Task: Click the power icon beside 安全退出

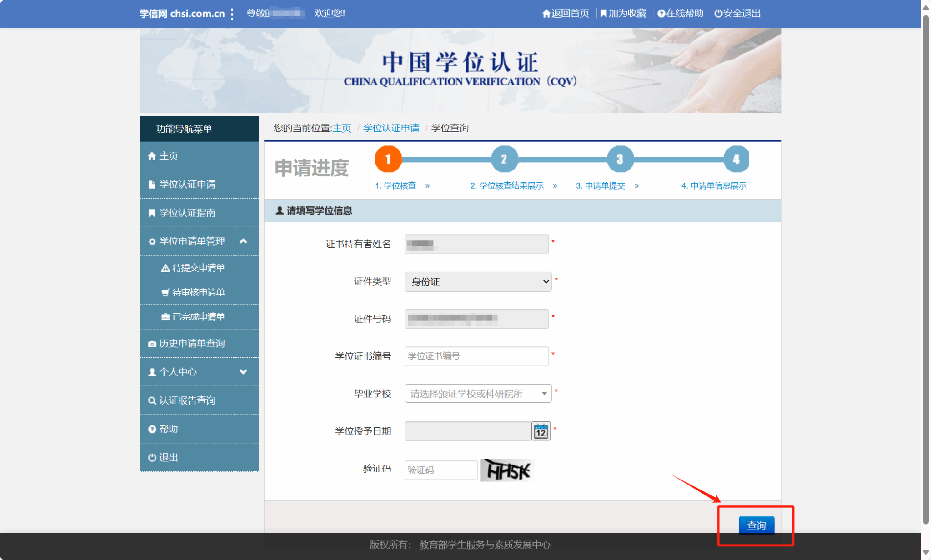Action: tap(718, 14)
